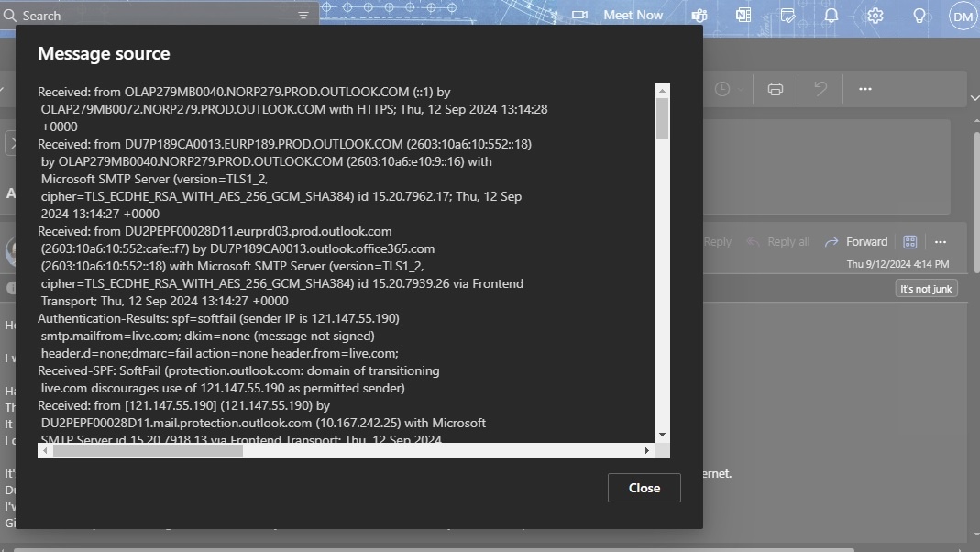Open Outlook settings gear
Image resolution: width=980 pixels, height=552 pixels.
coord(875,15)
